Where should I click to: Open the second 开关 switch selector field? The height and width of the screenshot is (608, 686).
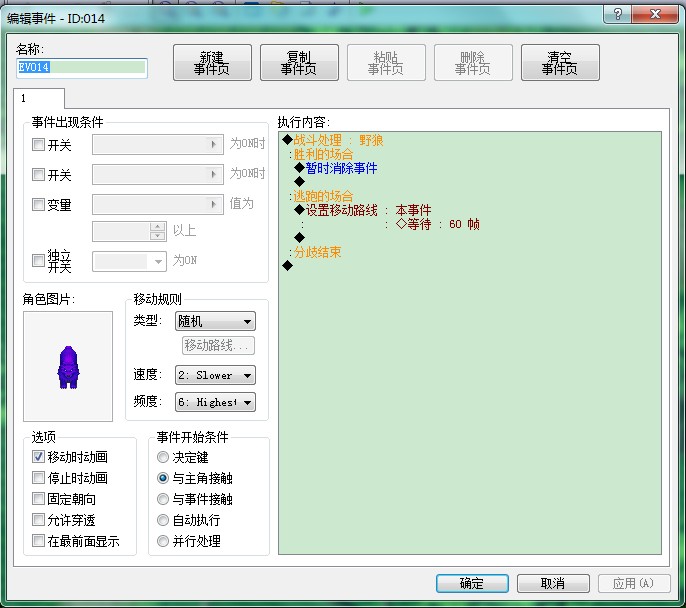(158, 174)
